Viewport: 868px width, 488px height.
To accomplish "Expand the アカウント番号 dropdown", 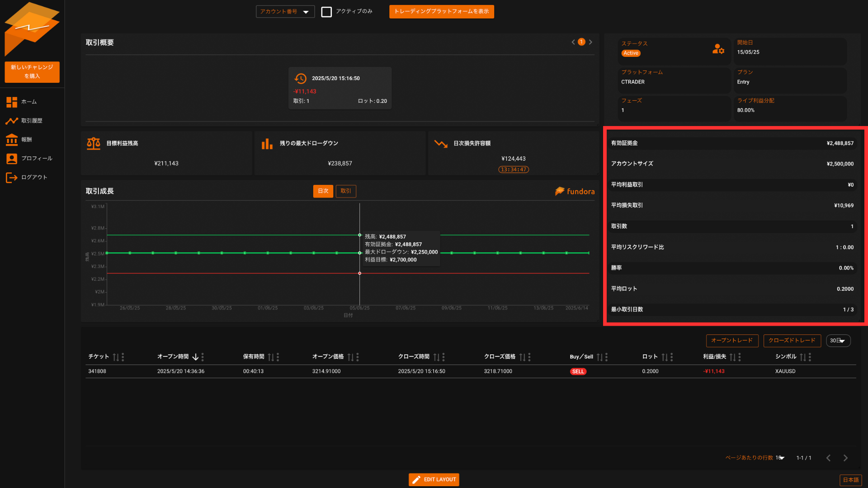I will 285,11.
